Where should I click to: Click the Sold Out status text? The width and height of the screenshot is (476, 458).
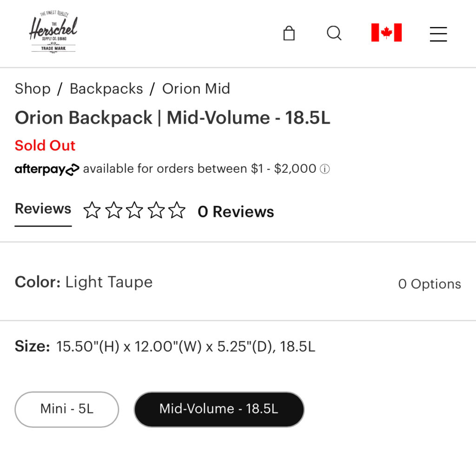(45, 146)
